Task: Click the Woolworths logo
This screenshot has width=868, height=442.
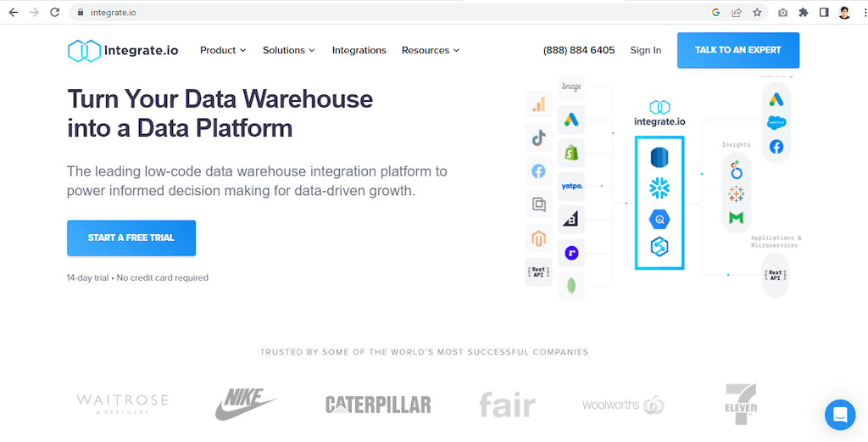Action: point(623,405)
